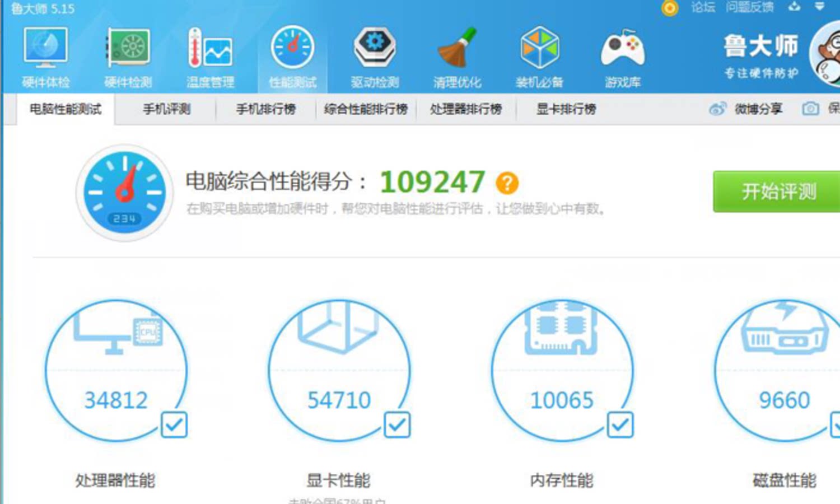Image resolution: width=840 pixels, height=504 pixels.
Task: Toggle the 内存性能 test checkbox
Action: point(620,425)
